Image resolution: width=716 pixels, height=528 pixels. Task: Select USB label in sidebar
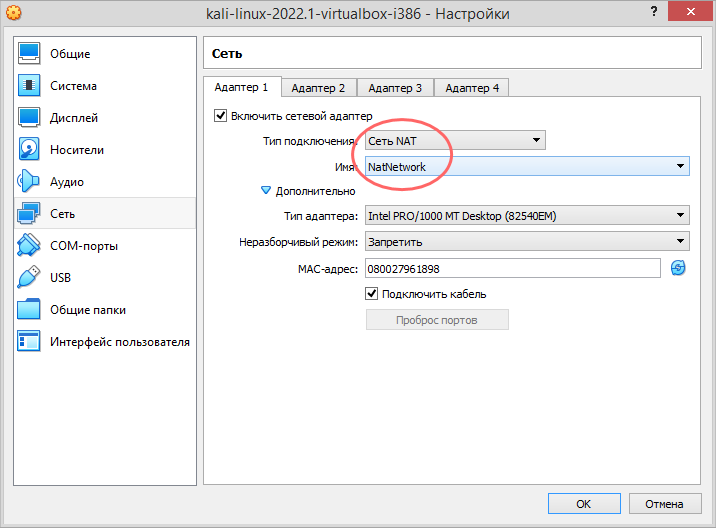pos(60,278)
